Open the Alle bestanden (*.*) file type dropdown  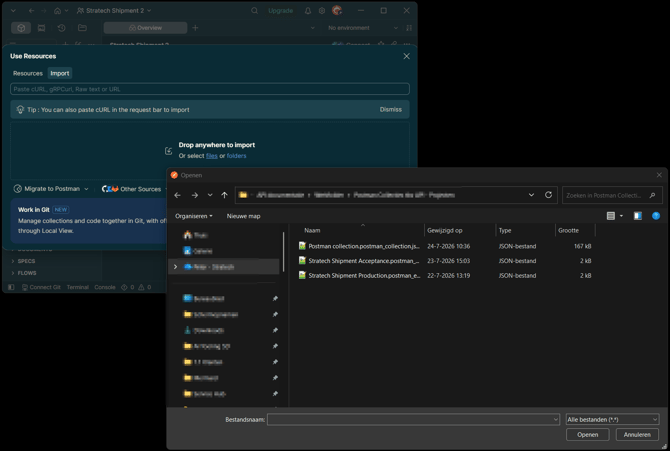click(x=612, y=419)
